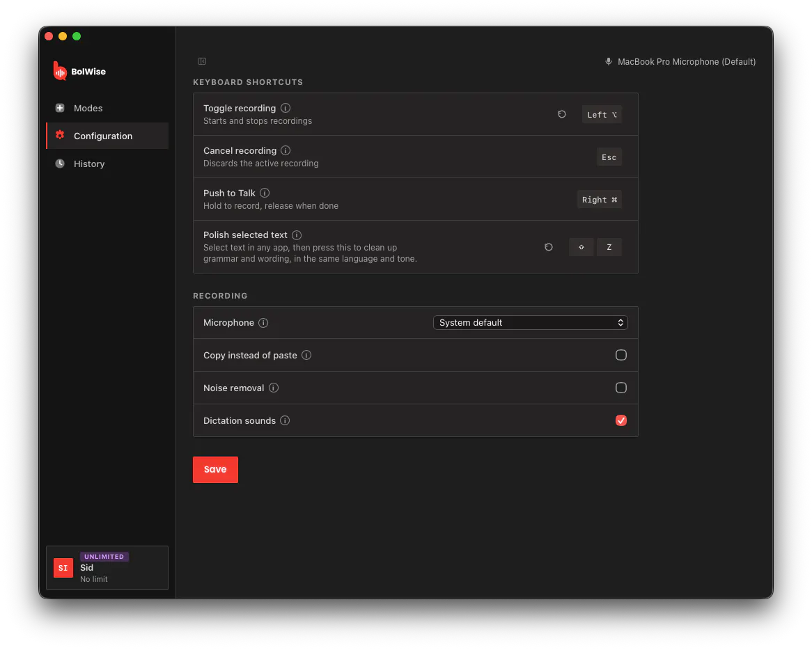Click the History clock icon

(x=60, y=164)
